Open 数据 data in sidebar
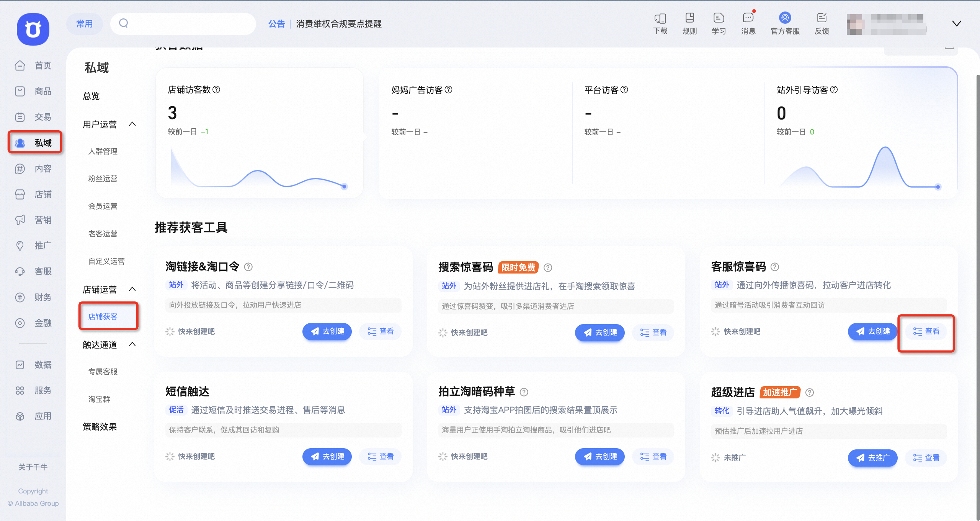Screen dimensions: 980x521 click(33, 365)
